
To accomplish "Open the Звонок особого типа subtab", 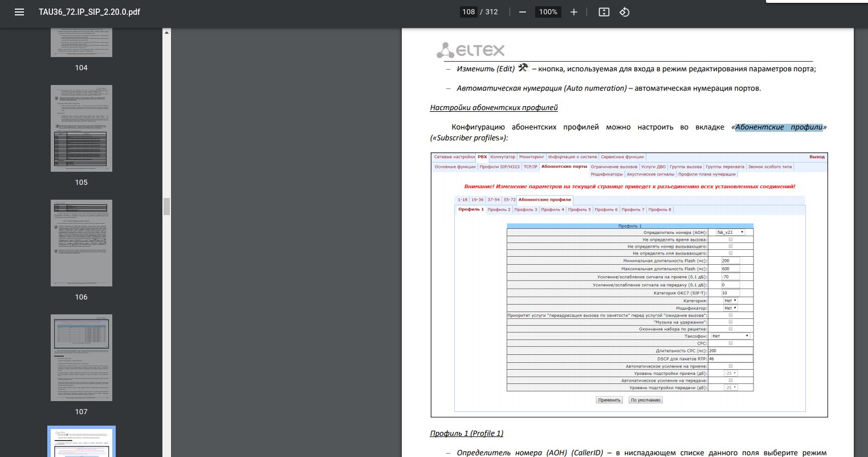I will 770,167.
